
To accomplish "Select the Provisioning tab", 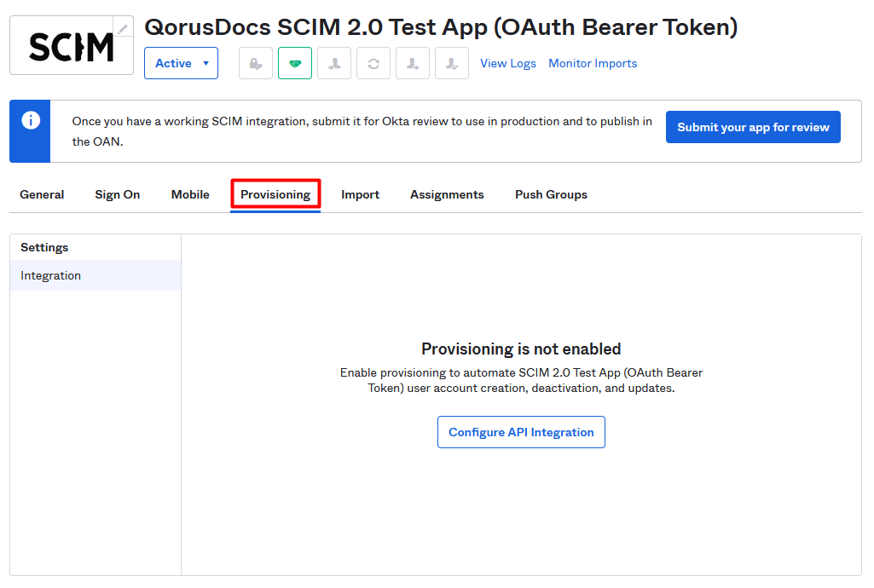I will tap(275, 195).
